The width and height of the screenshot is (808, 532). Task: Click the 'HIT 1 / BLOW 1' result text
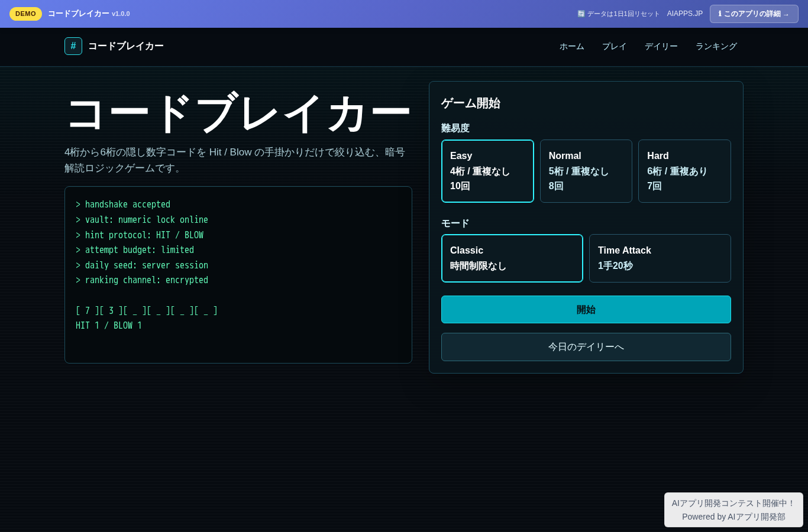pos(109,326)
